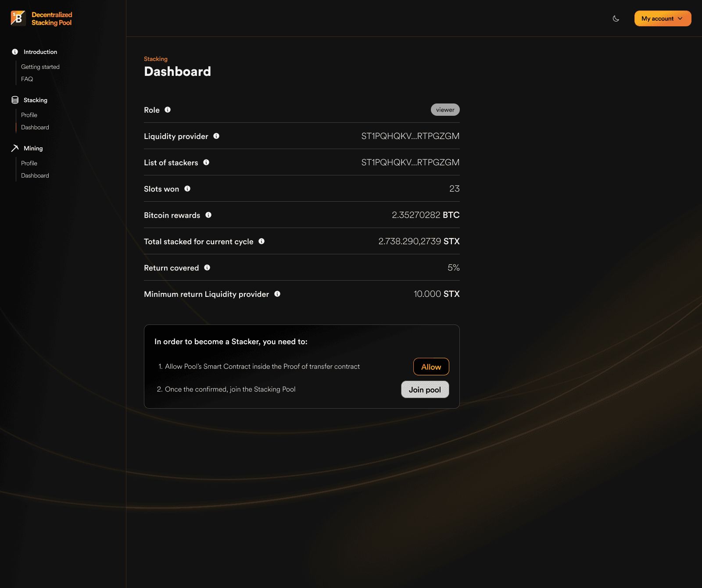Screen dimensions: 702x588
Task: Toggle dark mode with the moon icon
Action: [x=616, y=18]
